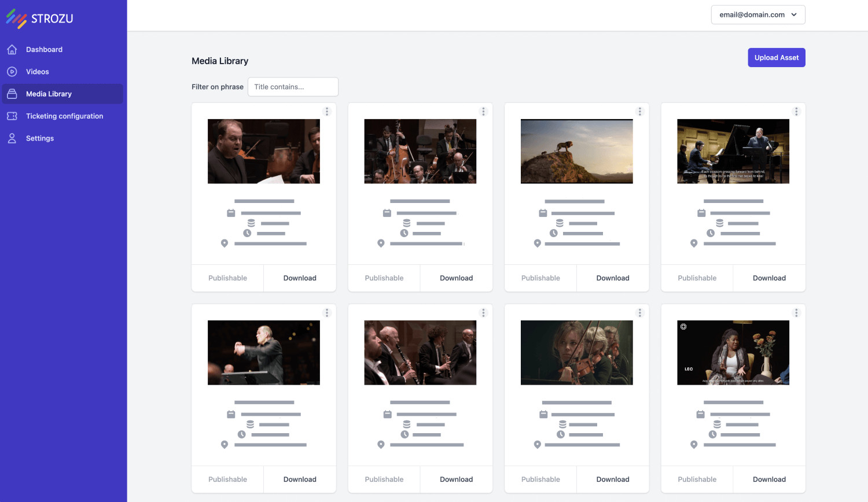Click the Settings person icon
Viewport: 868px width, 502px height.
(12, 138)
